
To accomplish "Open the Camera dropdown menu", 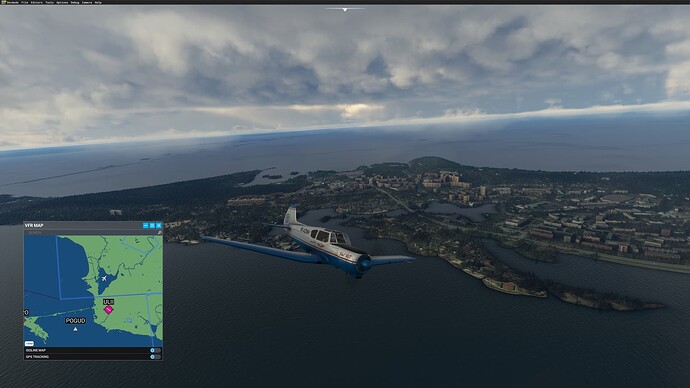I will [87, 2].
